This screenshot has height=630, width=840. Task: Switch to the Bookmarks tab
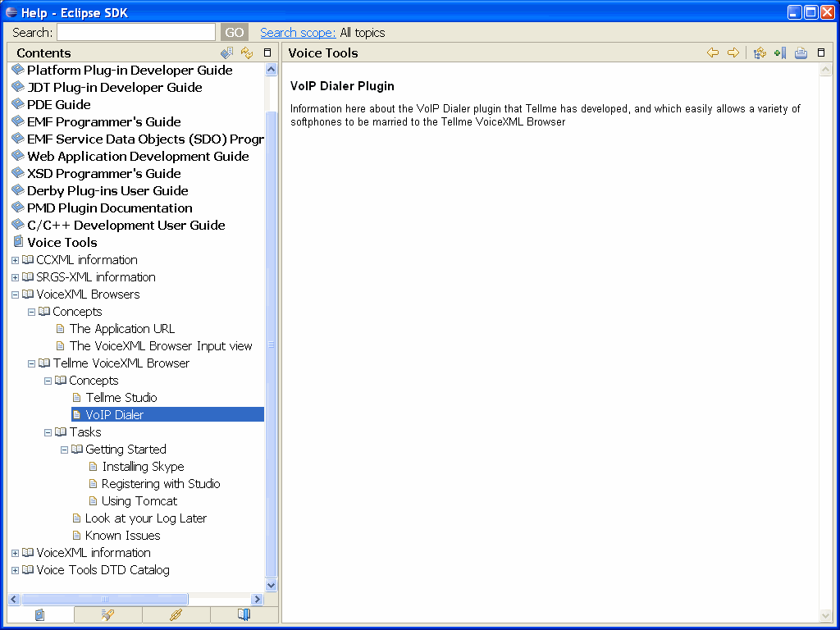pyautogui.click(x=244, y=614)
